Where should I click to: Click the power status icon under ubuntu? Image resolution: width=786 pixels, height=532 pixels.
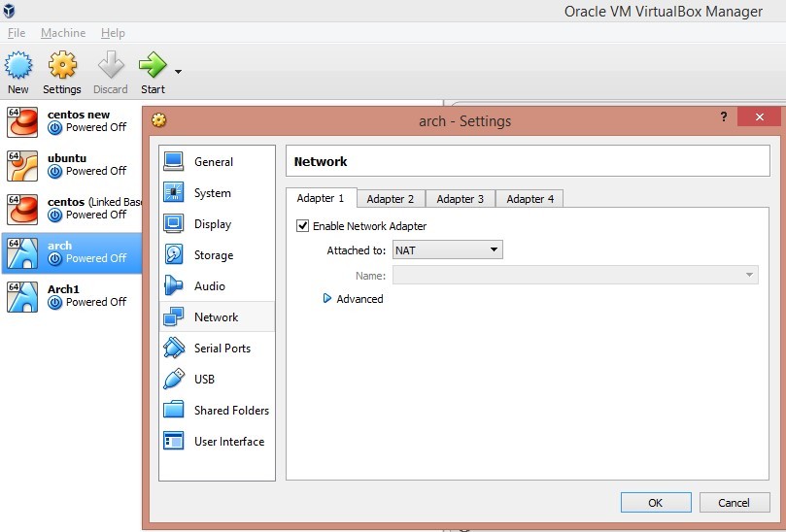point(54,172)
